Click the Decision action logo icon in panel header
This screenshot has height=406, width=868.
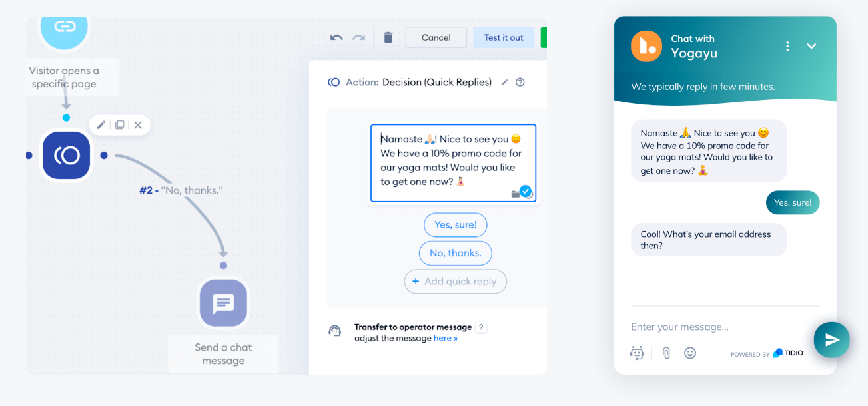(334, 83)
